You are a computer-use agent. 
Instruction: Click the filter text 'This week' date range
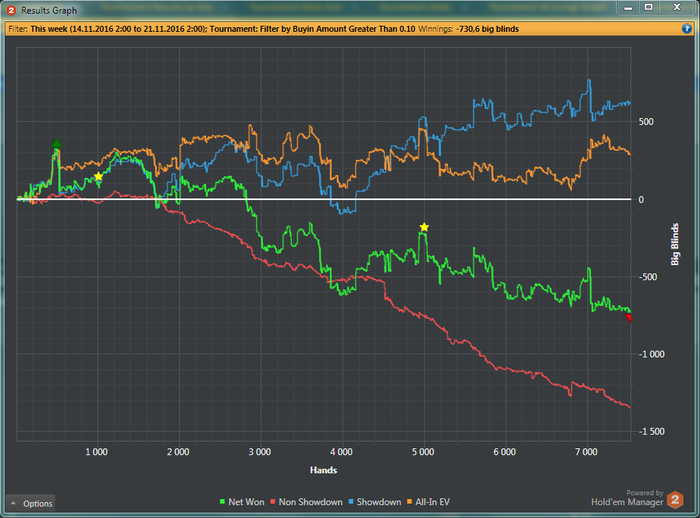pyautogui.click(x=118, y=29)
